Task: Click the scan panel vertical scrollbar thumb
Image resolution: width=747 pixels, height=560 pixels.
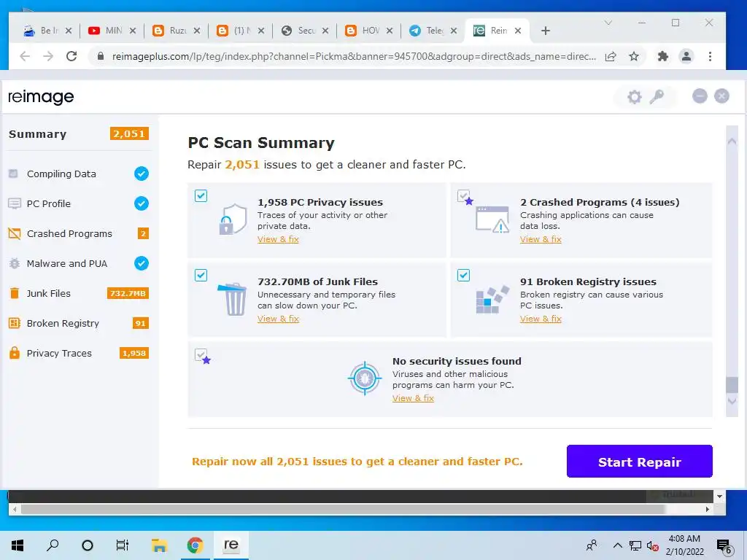Action: pos(732,385)
